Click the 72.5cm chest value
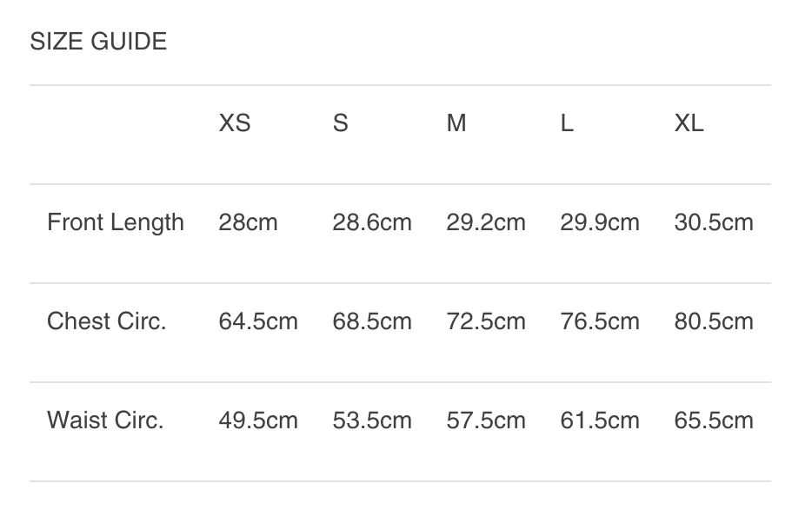Image resolution: width=812 pixels, height=516 pixels. [486, 321]
